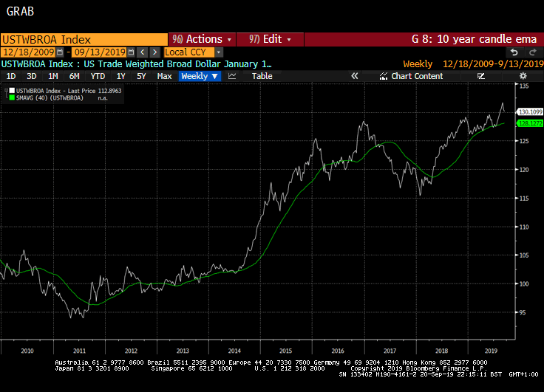This screenshot has width=544, height=392.
Task: Toggle the green SMAVG (40) legend swatch
Action: [12, 98]
